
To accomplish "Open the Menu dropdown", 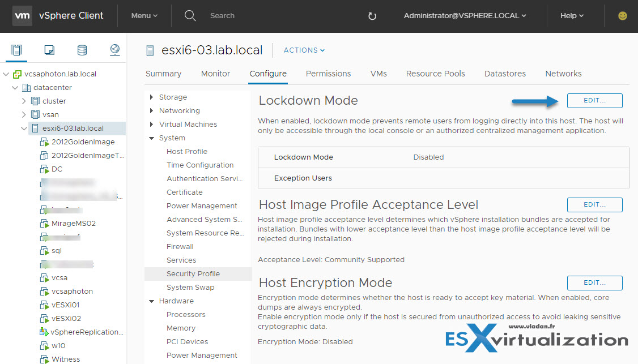I will coord(144,16).
